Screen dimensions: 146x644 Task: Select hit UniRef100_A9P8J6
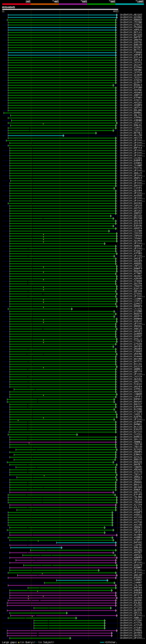point(131,30)
